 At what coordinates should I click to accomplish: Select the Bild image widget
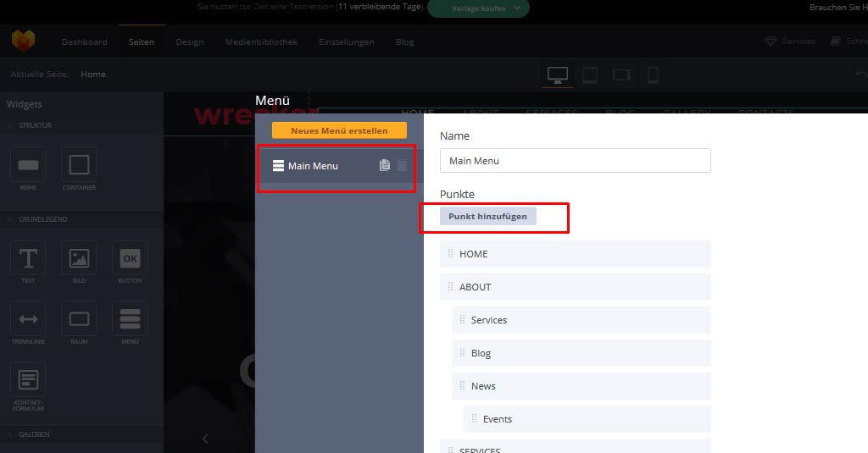point(79,258)
